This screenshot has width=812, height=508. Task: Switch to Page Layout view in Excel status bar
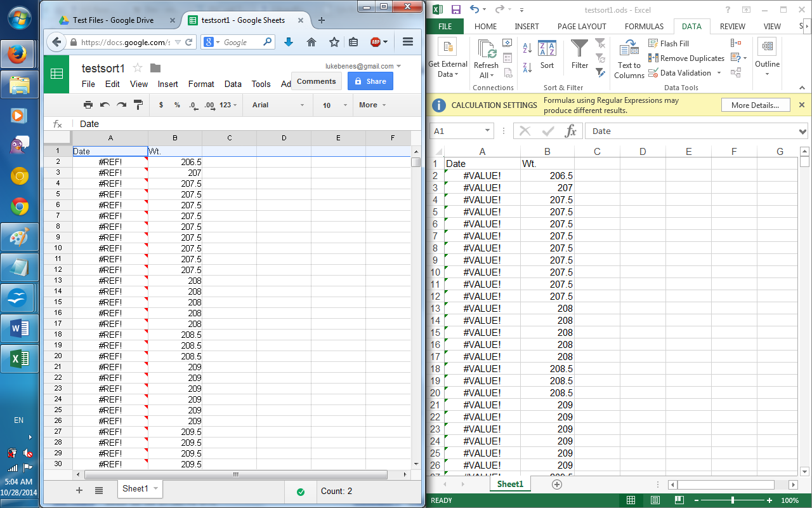point(655,500)
